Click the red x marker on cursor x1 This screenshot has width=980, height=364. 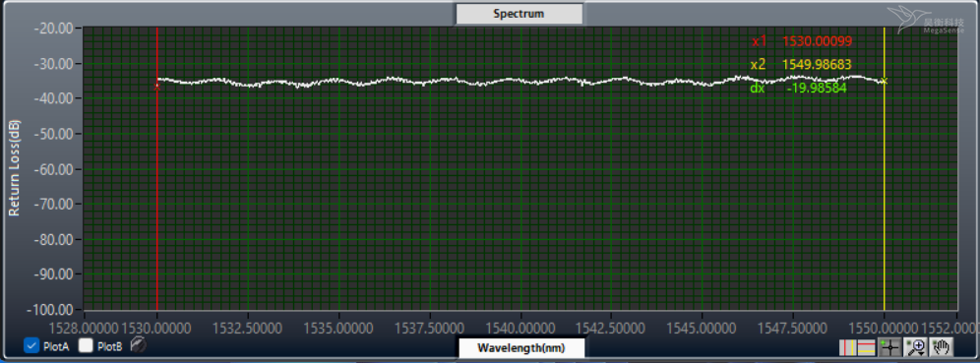coord(156,87)
